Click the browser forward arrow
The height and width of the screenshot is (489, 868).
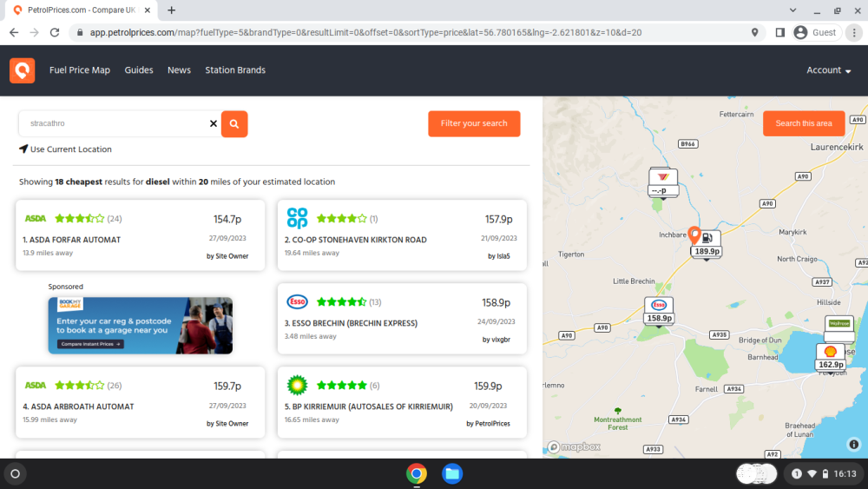click(35, 33)
